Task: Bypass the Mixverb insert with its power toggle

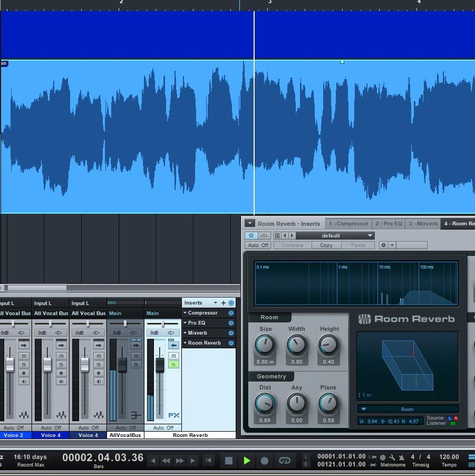Action: coord(231,333)
